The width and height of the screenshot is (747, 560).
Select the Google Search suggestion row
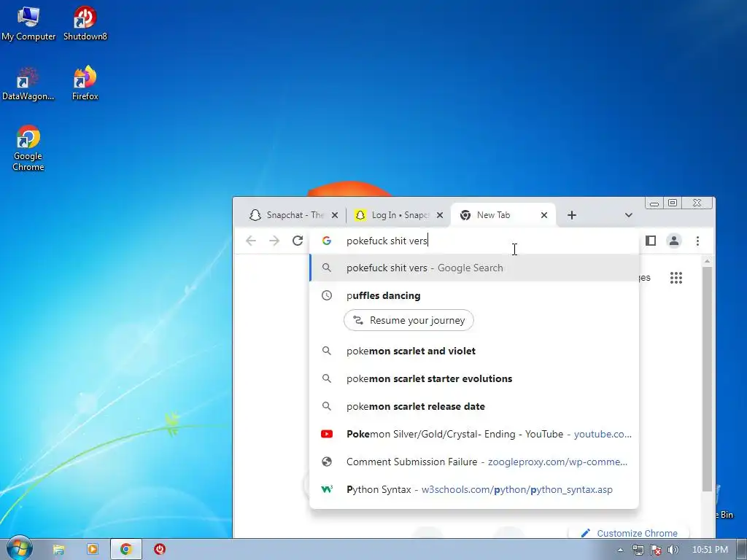pyautogui.click(x=474, y=268)
